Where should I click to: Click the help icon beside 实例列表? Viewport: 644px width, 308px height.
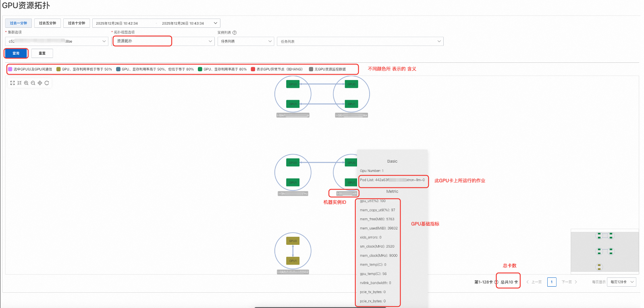click(235, 33)
